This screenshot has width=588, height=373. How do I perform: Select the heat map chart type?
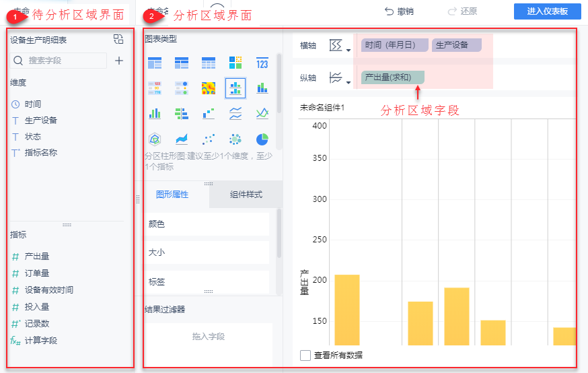click(209, 88)
